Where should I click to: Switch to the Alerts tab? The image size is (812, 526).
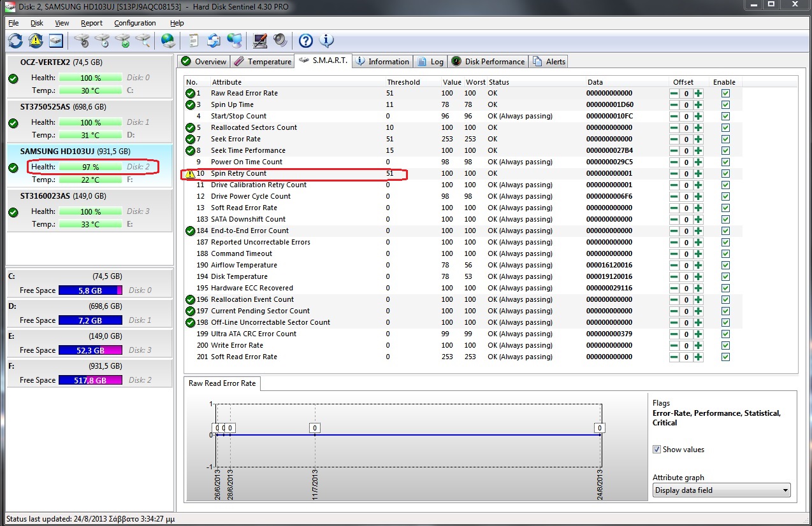coord(549,61)
